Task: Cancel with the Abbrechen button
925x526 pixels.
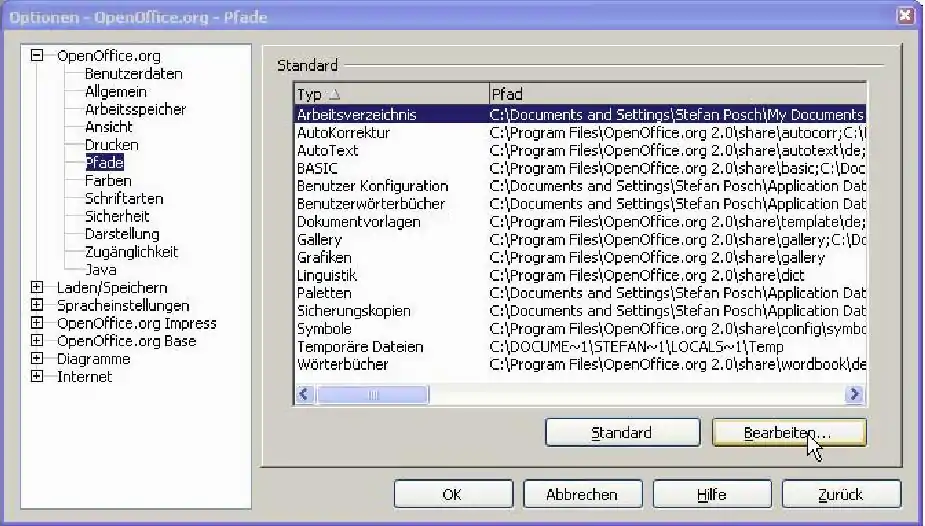Action: click(x=582, y=494)
